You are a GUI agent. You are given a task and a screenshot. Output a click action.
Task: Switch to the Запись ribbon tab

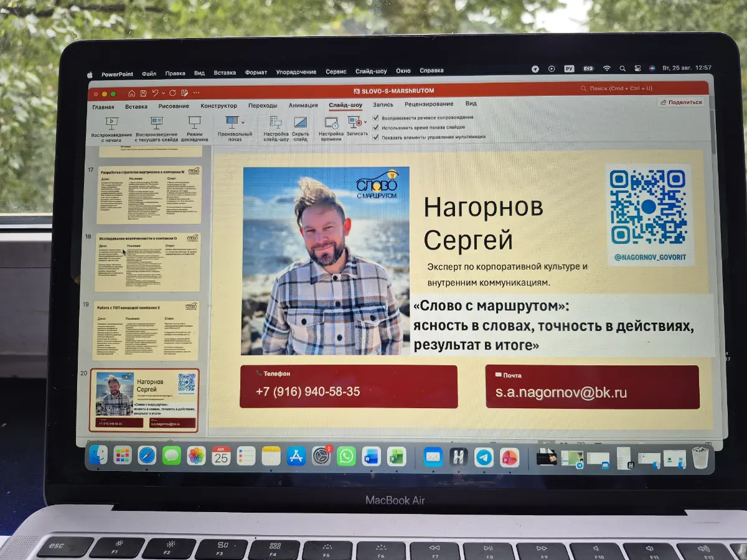pyautogui.click(x=383, y=105)
